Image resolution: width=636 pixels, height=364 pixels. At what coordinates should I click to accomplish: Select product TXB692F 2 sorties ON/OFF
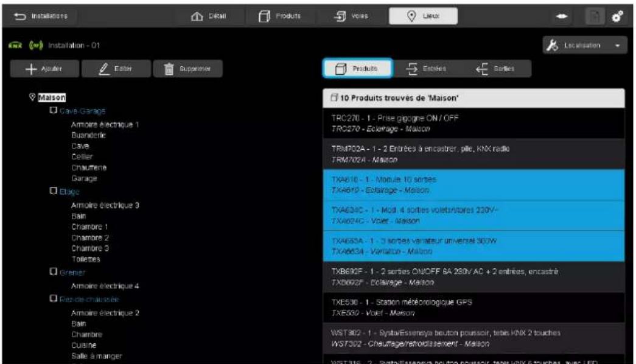474,277
